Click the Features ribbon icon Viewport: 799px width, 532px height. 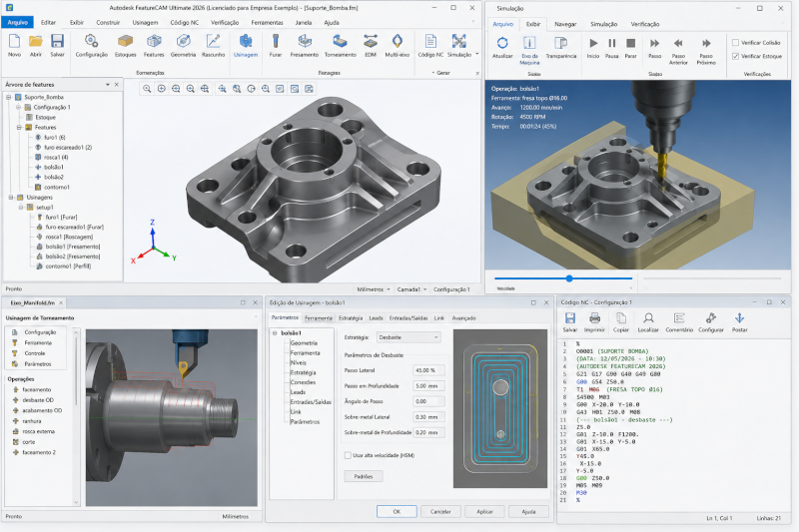154,41
